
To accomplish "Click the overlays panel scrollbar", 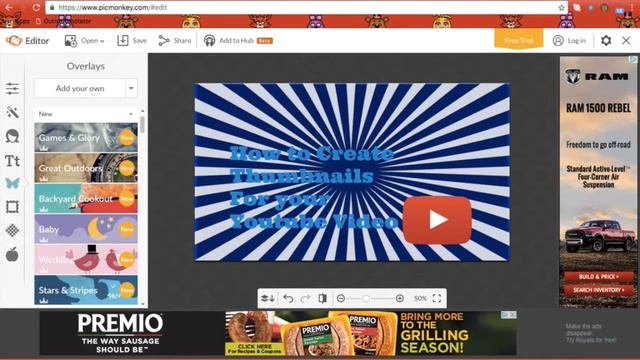I will [142, 124].
